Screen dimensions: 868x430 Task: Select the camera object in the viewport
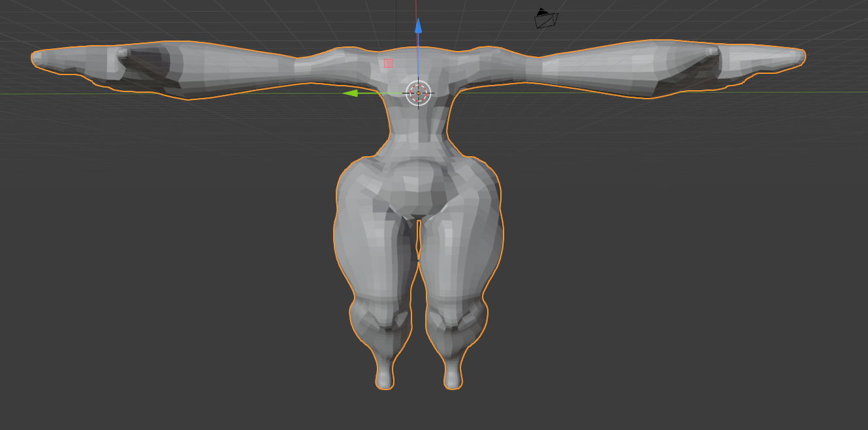[545, 18]
